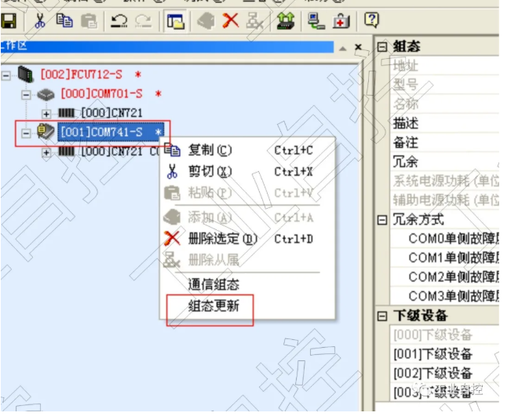Collapse the 下级设备 property section

[x=382, y=316]
